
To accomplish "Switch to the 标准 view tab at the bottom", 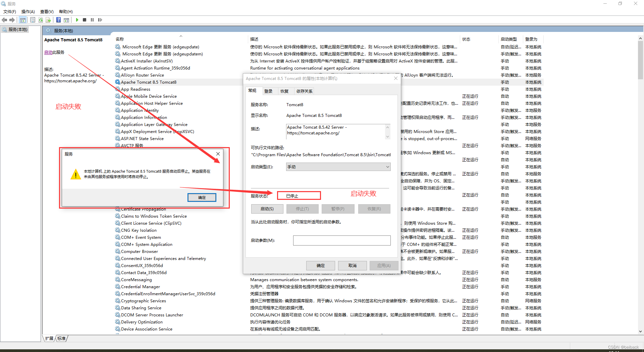I will 61,338.
